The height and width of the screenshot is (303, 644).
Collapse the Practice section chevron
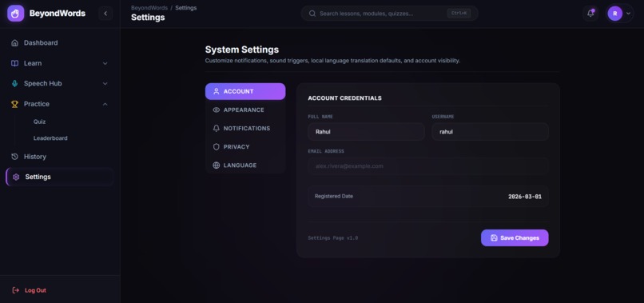(105, 104)
